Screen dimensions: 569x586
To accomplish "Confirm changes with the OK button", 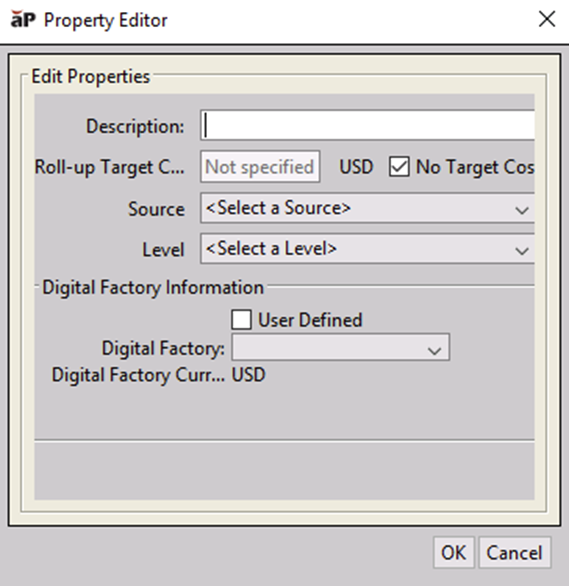I will pos(454,553).
